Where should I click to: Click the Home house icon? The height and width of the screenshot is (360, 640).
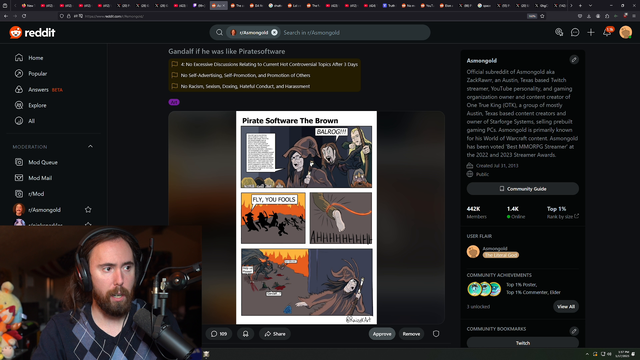click(19, 58)
